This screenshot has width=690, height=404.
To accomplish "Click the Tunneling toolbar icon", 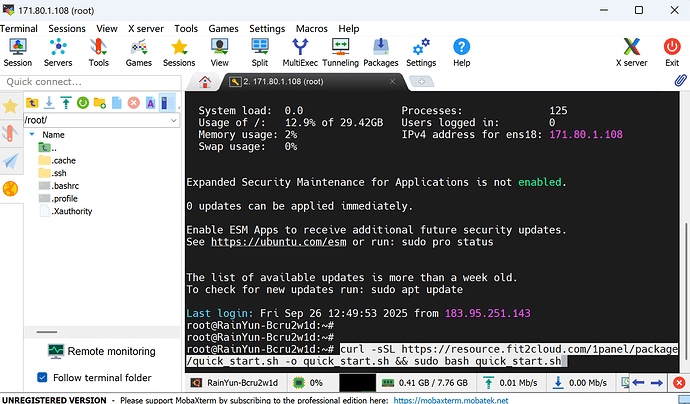I will pos(340,52).
